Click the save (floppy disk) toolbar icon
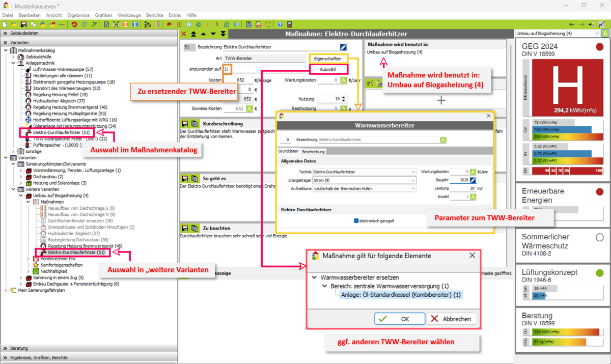The width and height of the screenshot is (611, 364). click(x=23, y=24)
